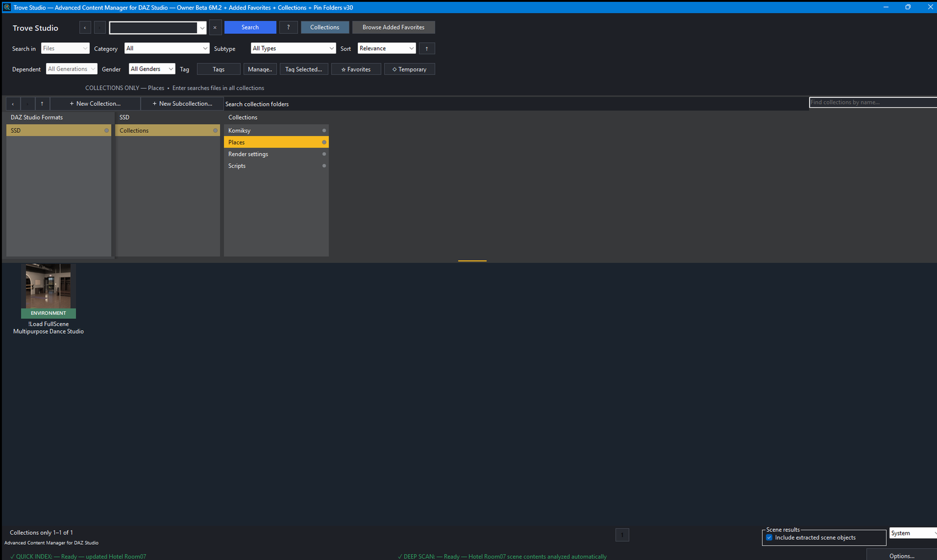937x560 pixels.
Task: Click the dot marker on Scripts row
Action: (324, 166)
